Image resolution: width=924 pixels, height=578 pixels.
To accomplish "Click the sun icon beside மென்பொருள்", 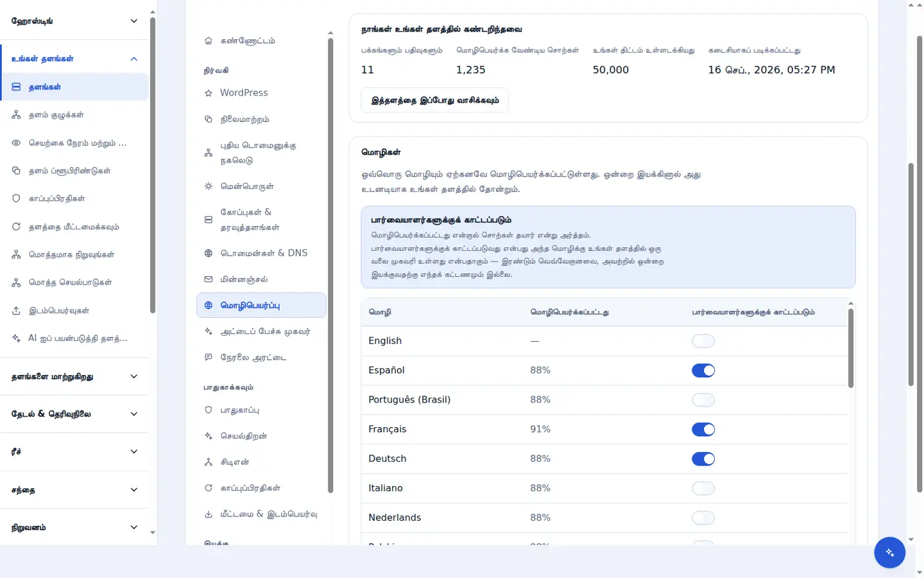I will tap(209, 186).
